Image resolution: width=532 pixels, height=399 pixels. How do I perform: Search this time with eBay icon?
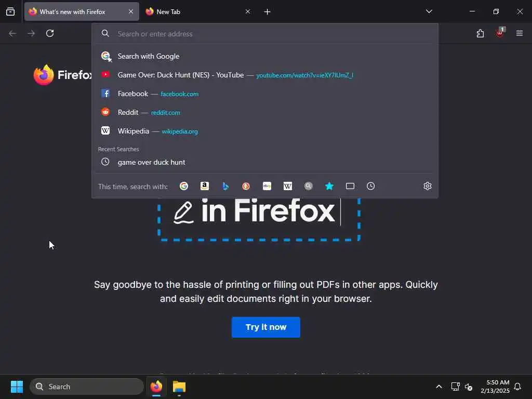(267, 186)
